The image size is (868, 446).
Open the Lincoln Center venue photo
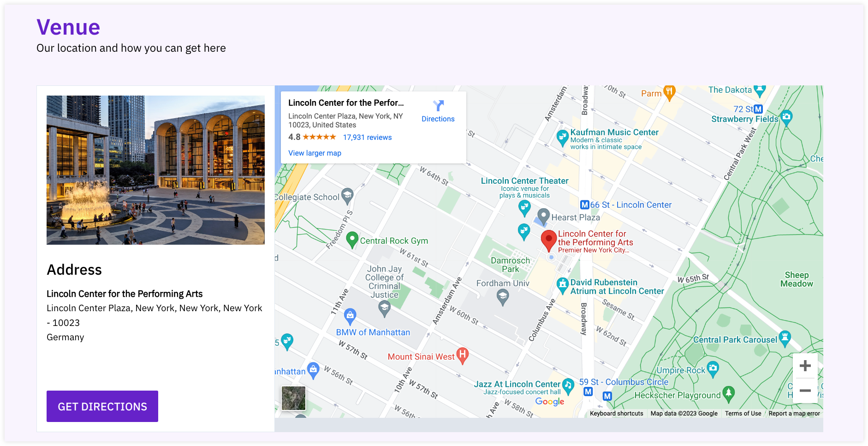[x=155, y=170]
